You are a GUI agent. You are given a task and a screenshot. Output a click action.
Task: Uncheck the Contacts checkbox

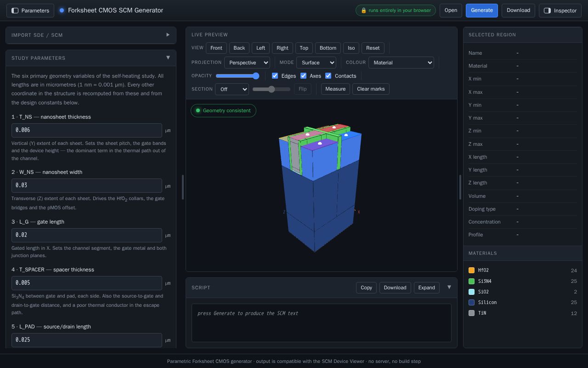click(328, 76)
